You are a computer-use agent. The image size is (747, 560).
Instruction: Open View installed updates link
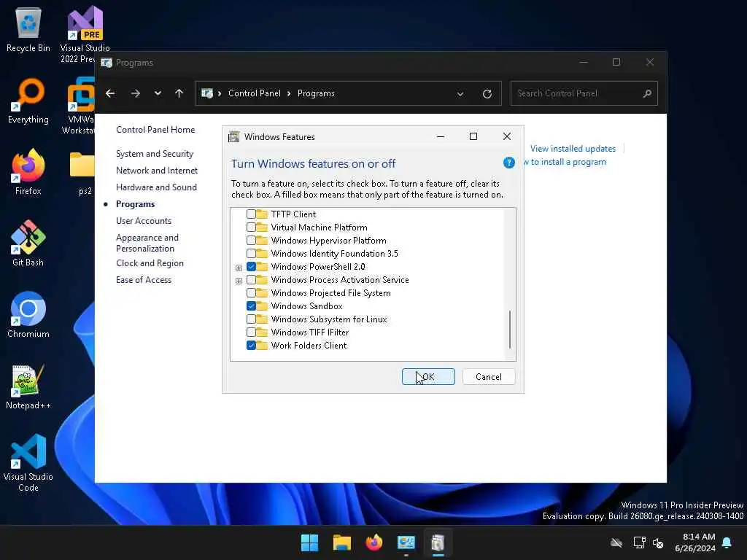(x=573, y=149)
